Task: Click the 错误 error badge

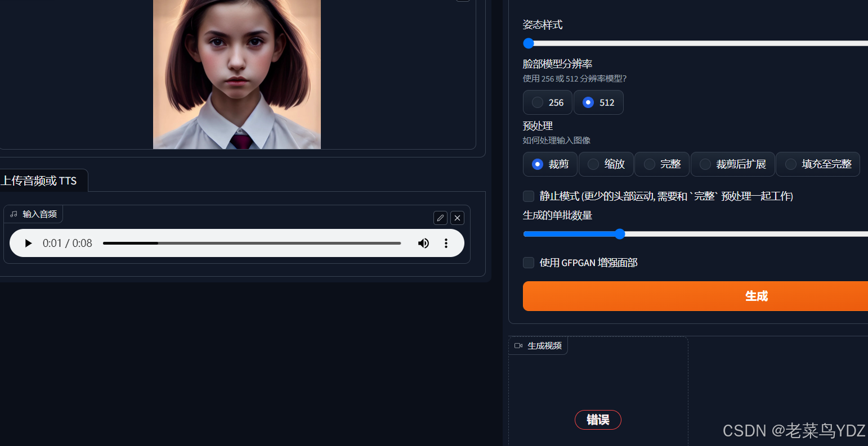Action: pos(598,420)
